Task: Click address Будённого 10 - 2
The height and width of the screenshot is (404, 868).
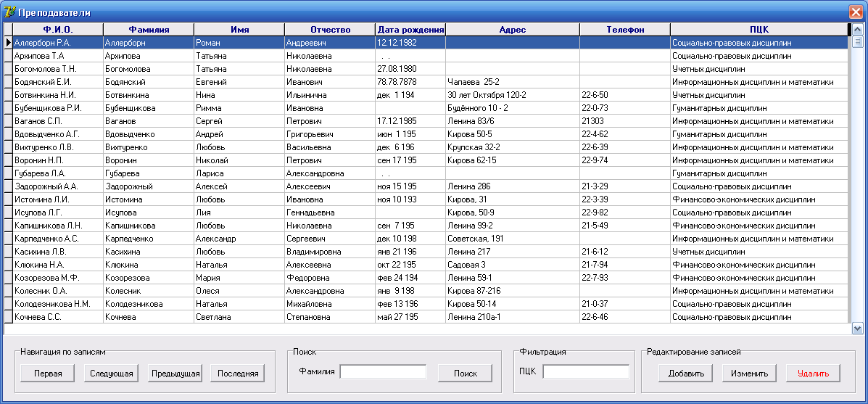Action: coord(513,108)
